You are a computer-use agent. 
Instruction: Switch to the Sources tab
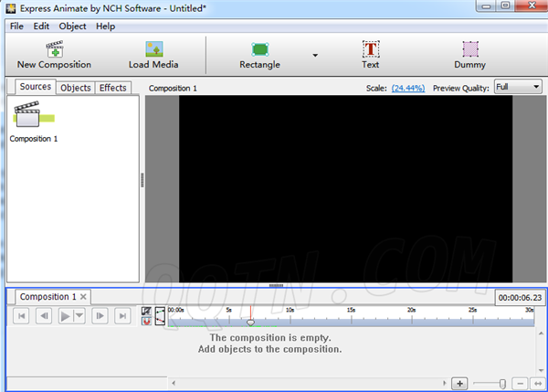[36, 87]
